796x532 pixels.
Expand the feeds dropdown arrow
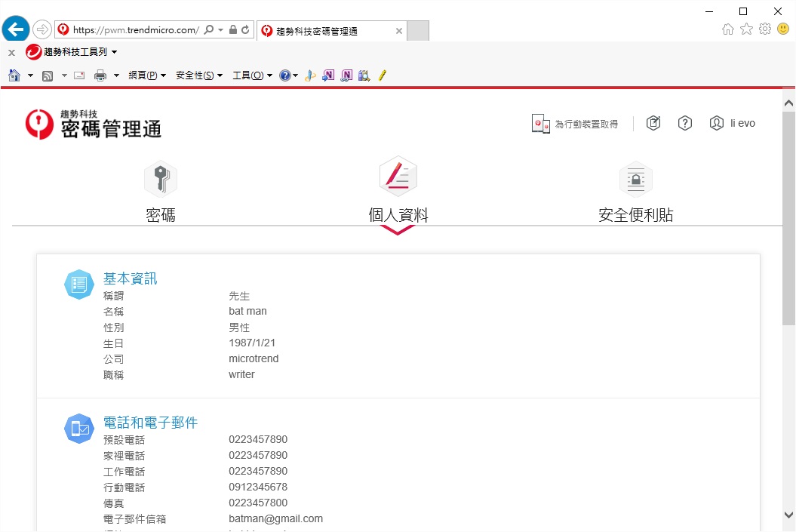[x=64, y=75]
